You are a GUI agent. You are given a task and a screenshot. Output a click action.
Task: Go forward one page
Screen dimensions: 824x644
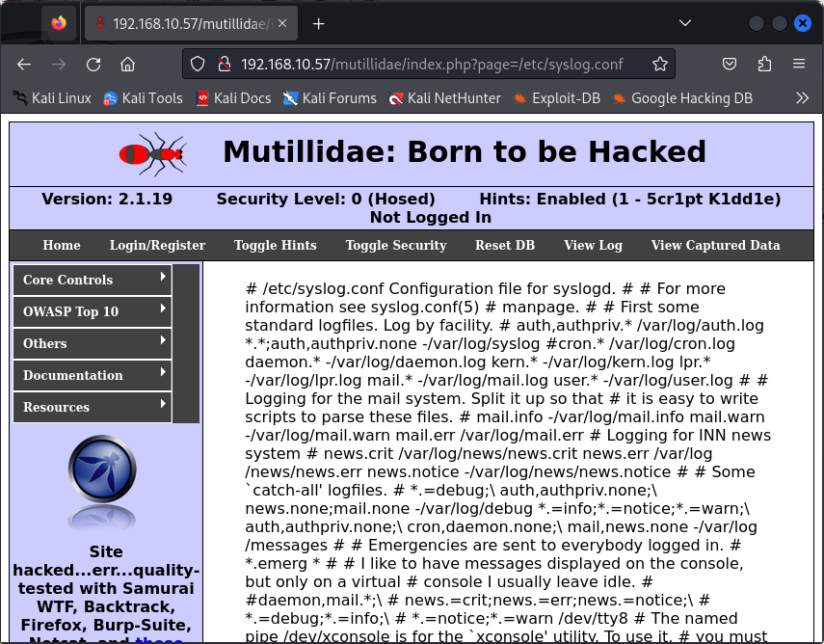[59, 65]
